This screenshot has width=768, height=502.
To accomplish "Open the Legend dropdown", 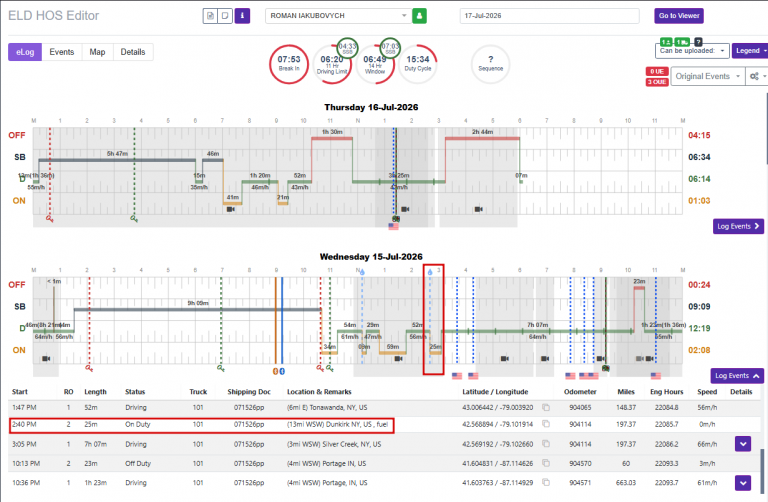I will [x=750, y=51].
